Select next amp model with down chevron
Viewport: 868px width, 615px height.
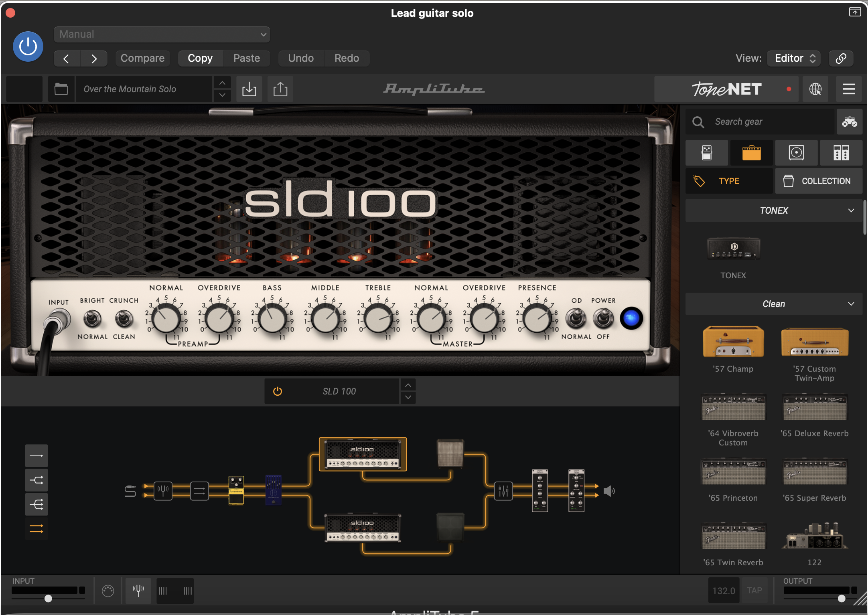408,397
